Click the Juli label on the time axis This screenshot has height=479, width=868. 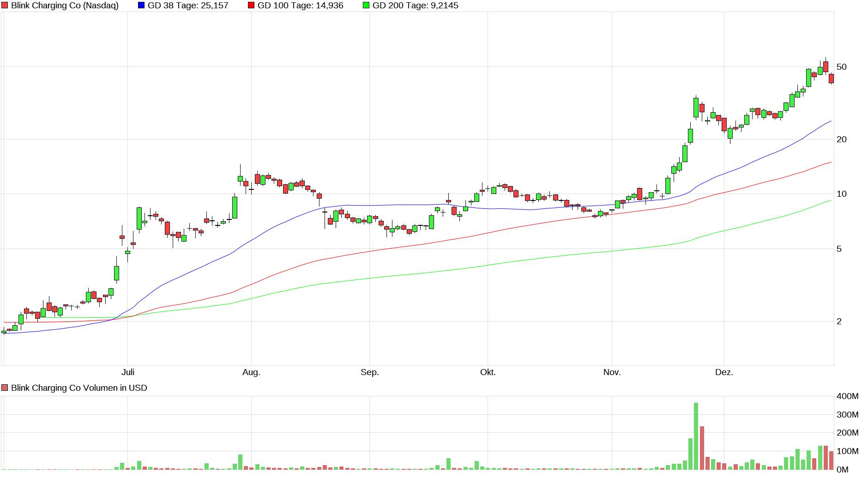(128, 372)
